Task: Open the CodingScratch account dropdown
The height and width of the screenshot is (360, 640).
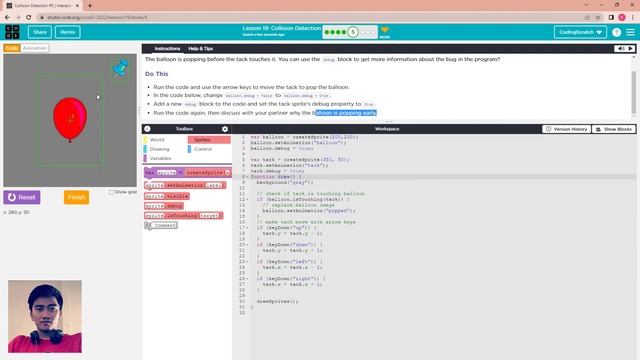Action: tap(580, 32)
